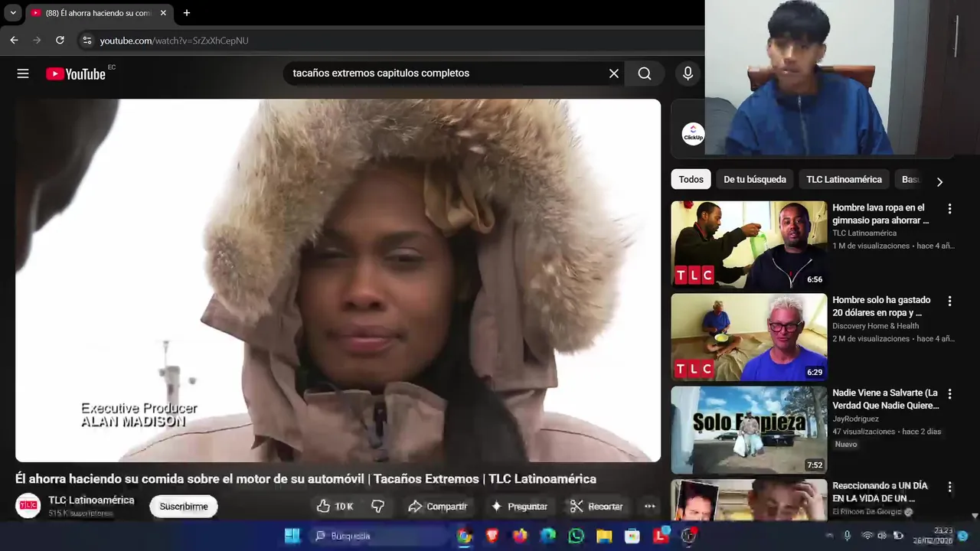The height and width of the screenshot is (551, 980).
Task: Open the red L app in taskbar
Action: [661, 536]
